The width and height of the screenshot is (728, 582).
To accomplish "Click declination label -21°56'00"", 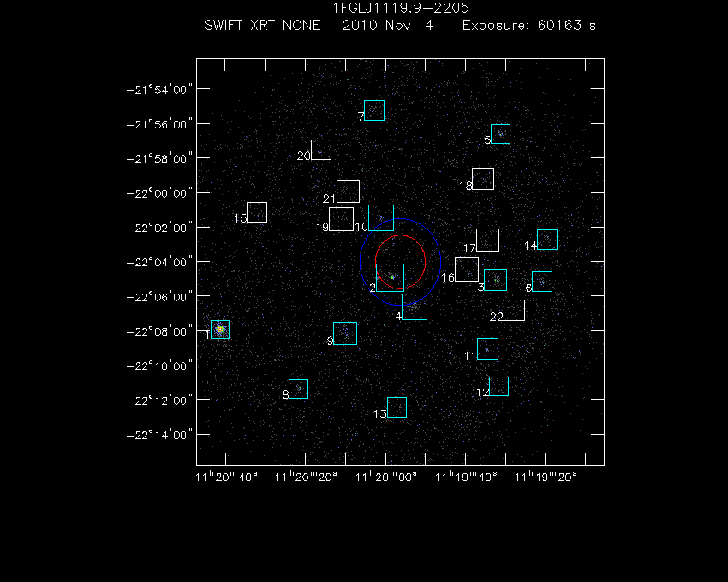I will (159, 124).
